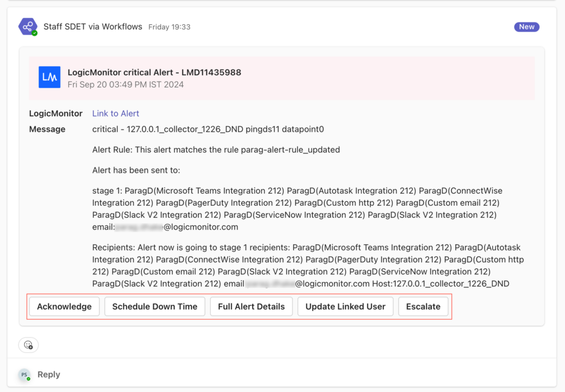Click the Workflows hexagon avatar icon
Image resolution: width=565 pixels, height=392 pixels.
(x=27, y=26)
